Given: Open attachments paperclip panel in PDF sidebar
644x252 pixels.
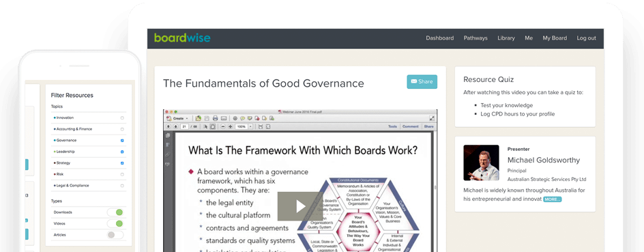Looking at the screenshot, I should [168, 154].
